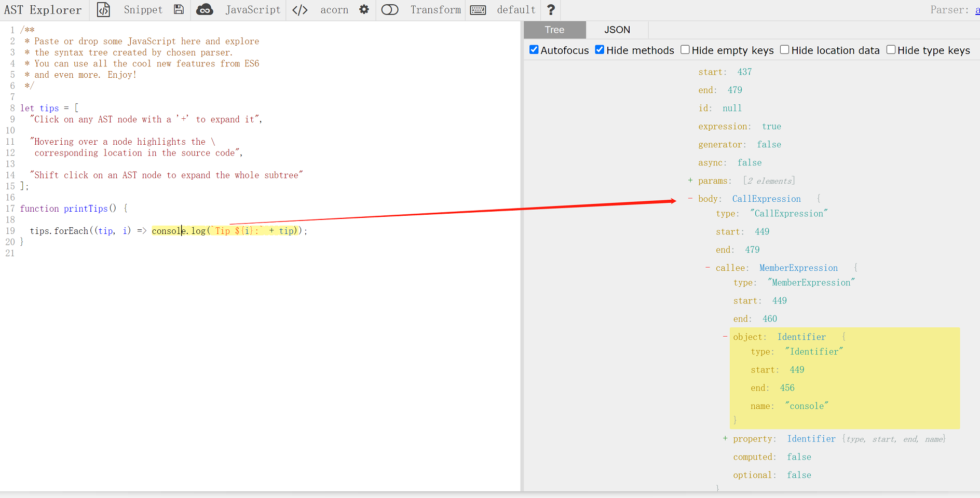
Task: Uncheck the Autofocus checkbox
Action: tap(534, 49)
